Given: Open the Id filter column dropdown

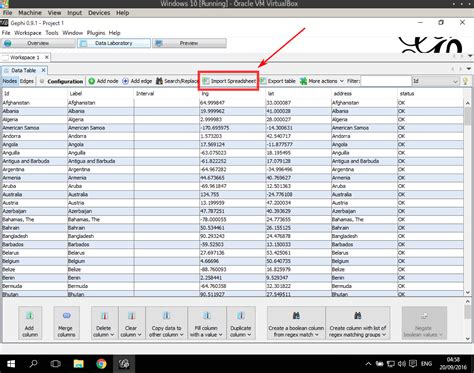Looking at the screenshot, I should pyautogui.click(x=435, y=81).
